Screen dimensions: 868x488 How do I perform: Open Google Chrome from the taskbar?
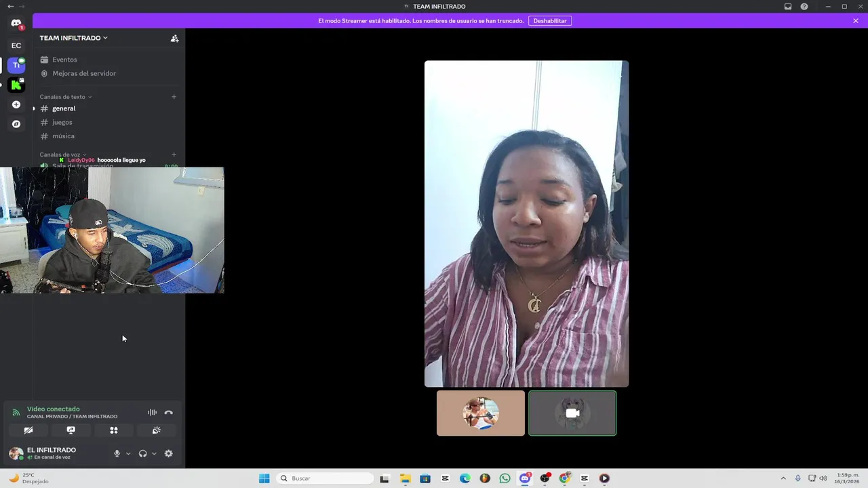[564, 479]
